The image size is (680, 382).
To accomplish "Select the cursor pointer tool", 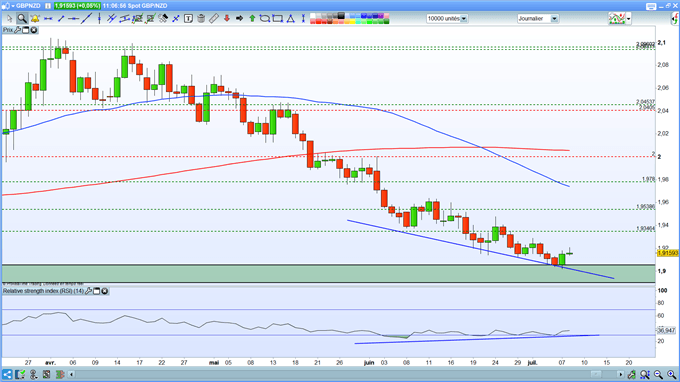I will (9, 19).
